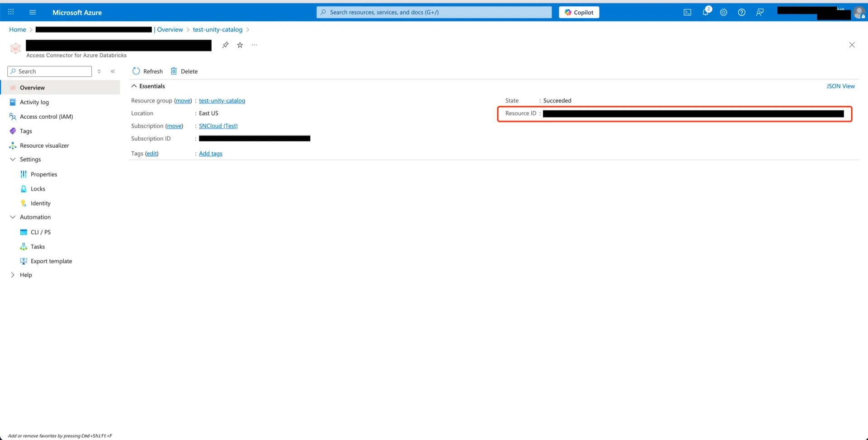Open the notifications bell
This screenshot has width=868, height=440.
(706, 12)
